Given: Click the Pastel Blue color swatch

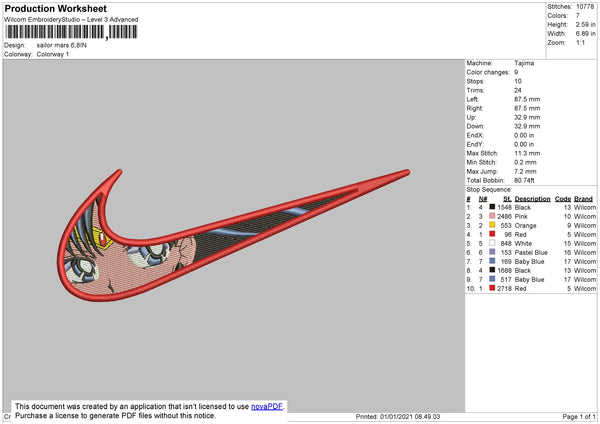Looking at the screenshot, I should [492, 252].
